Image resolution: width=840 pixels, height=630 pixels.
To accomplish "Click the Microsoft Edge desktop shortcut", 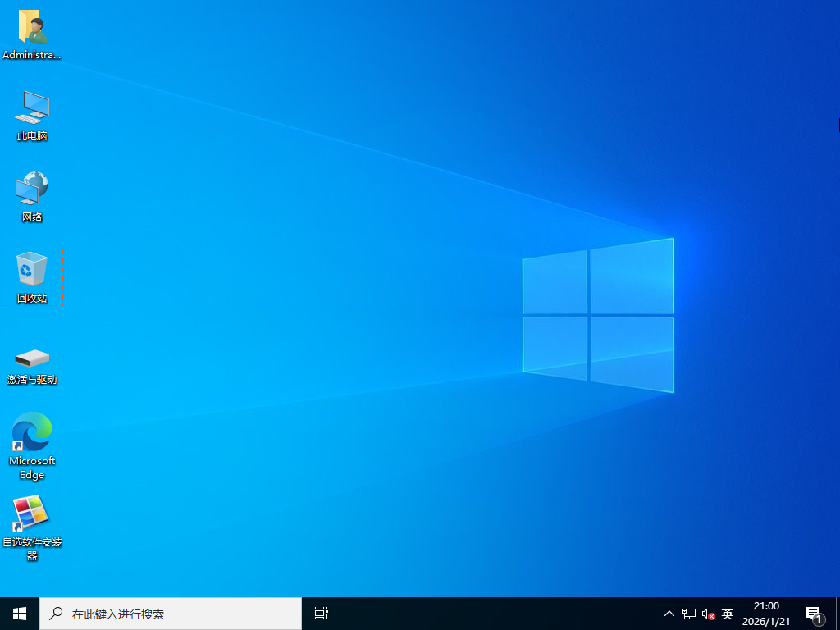I will (32, 432).
